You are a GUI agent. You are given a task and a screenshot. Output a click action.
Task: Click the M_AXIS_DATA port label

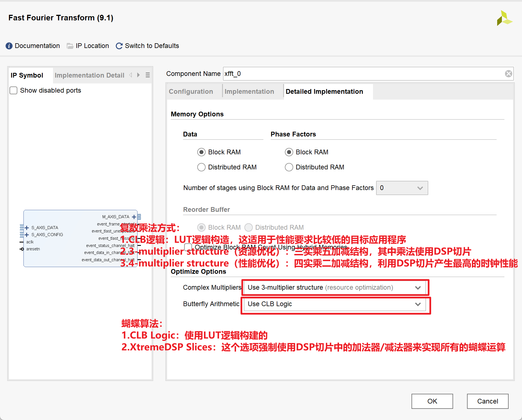(x=116, y=217)
